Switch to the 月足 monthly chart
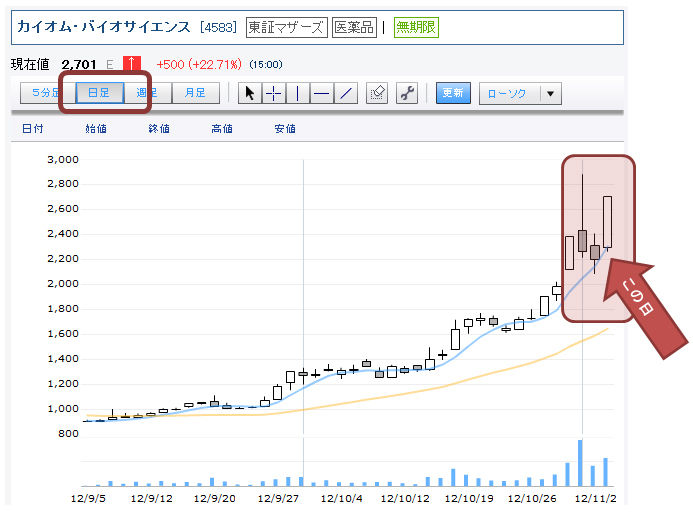 [196, 93]
